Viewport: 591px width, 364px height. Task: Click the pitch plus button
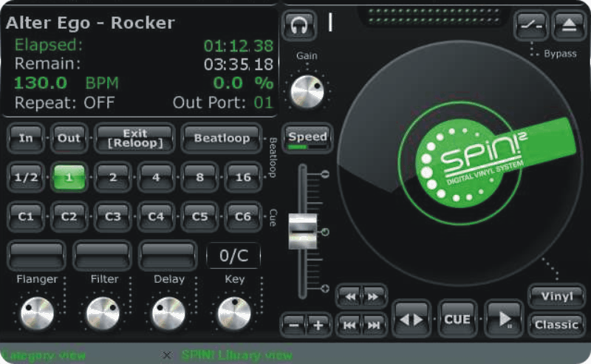click(318, 325)
